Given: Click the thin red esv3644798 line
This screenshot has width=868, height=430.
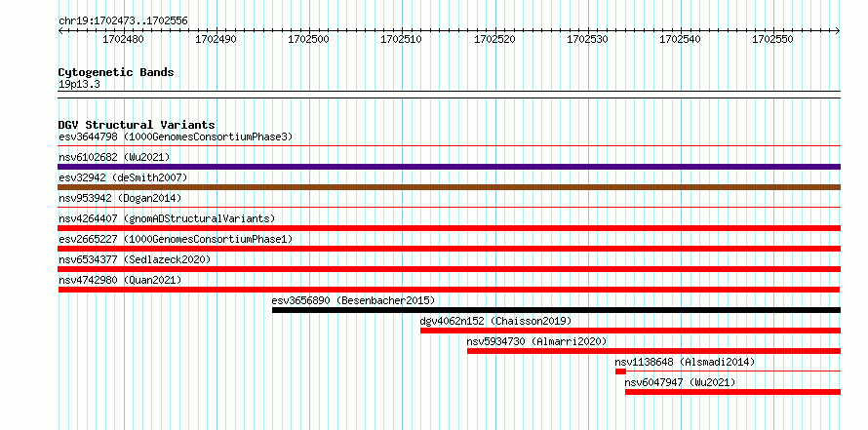Looking at the screenshot, I should click(x=449, y=146).
